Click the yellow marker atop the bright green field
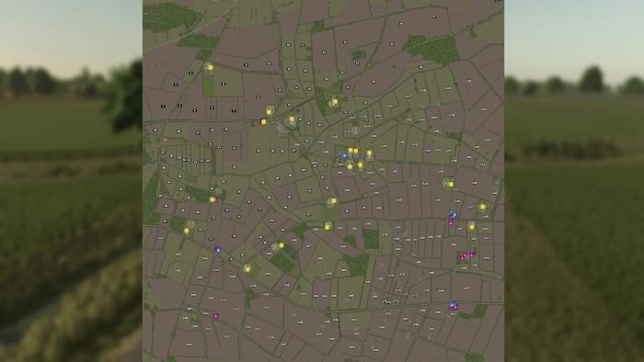Image resolution: width=644 pixels, height=362 pixels. 211,67
